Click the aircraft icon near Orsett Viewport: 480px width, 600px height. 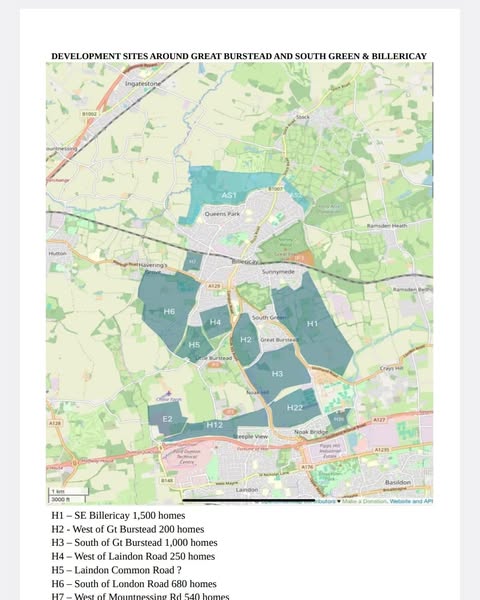(x=168, y=394)
